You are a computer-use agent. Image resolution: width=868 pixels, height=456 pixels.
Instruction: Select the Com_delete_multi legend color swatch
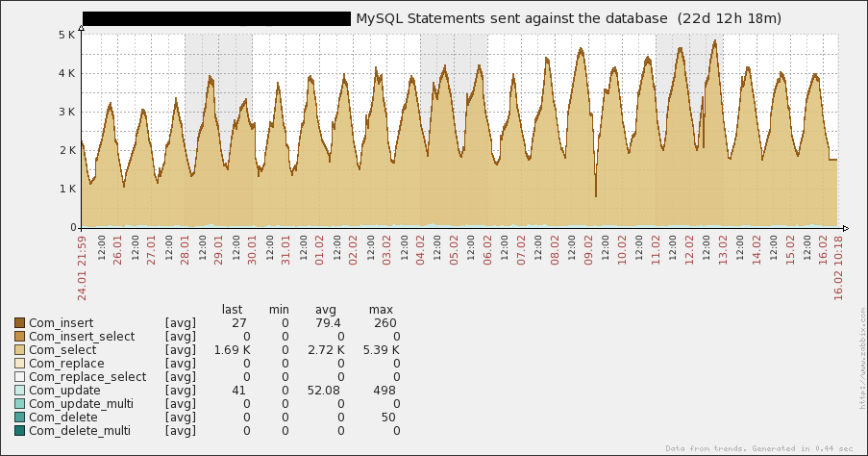[x=20, y=431]
